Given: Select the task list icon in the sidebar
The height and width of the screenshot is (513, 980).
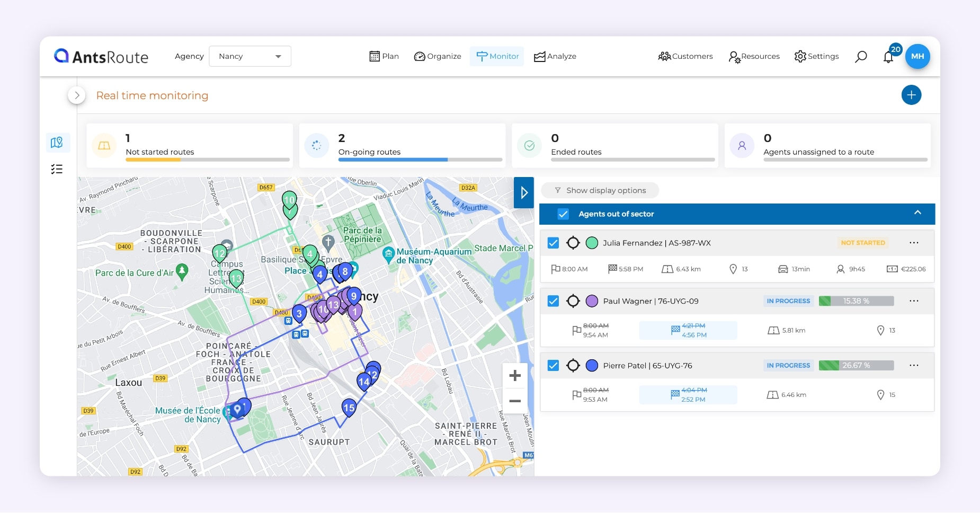Looking at the screenshot, I should pos(57,169).
